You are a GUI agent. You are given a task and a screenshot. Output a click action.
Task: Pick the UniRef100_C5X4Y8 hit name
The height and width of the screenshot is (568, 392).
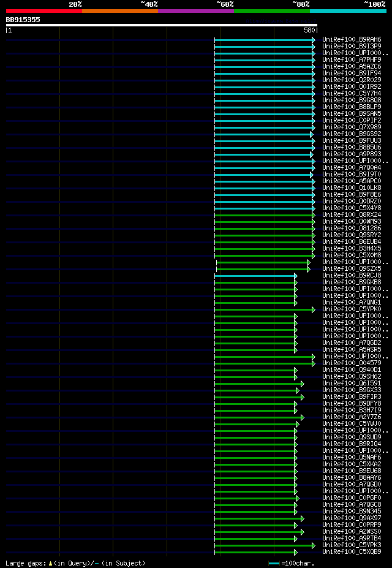click(352, 208)
